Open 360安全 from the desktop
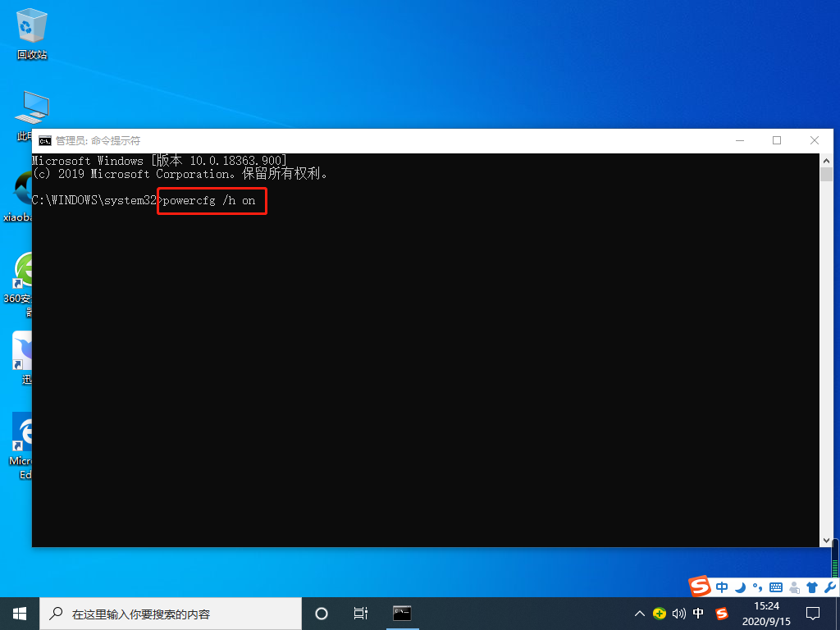The image size is (840, 630). click(x=22, y=271)
